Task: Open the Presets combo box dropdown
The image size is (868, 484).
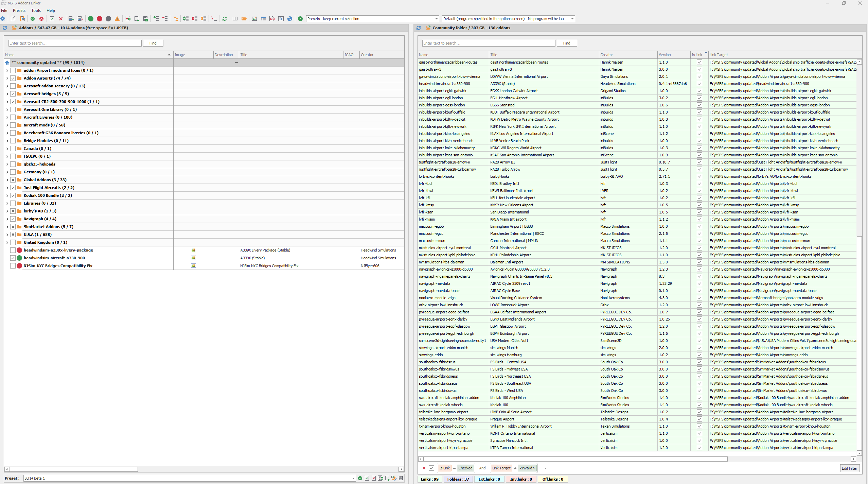Action: pyautogui.click(x=436, y=19)
